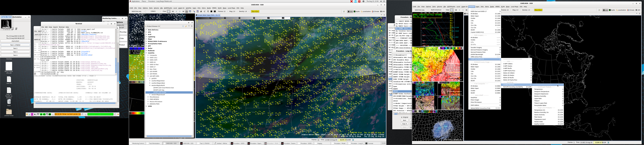Image resolution: width=644 pixels, height=145 pixels.
Task: Jump to first frame in middle CAVE toolbar
Action: (x=173, y=11)
